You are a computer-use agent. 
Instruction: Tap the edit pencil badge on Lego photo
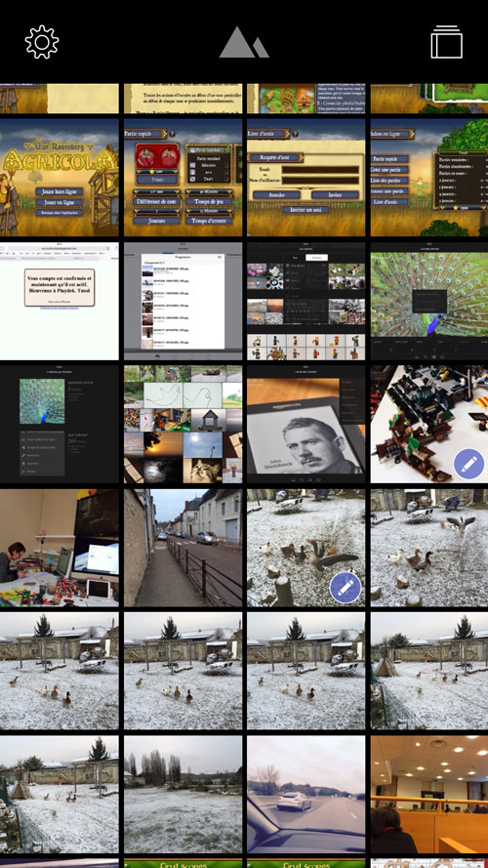468,464
